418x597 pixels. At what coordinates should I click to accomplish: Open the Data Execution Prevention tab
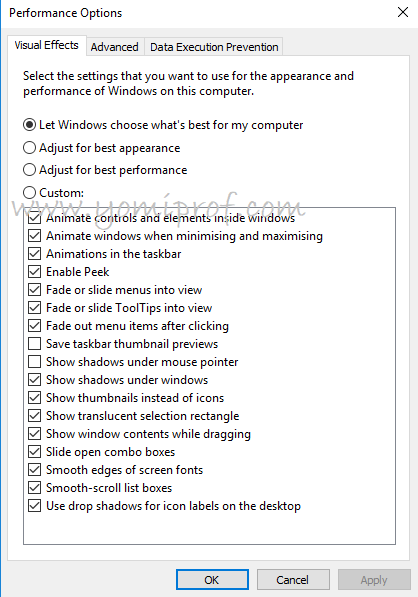click(x=214, y=47)
